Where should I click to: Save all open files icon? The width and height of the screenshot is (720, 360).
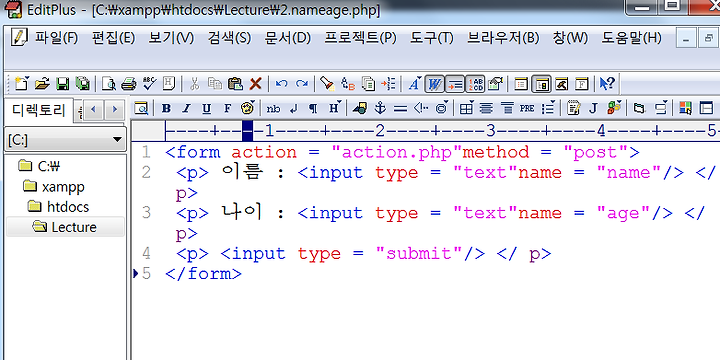[83, 84]
